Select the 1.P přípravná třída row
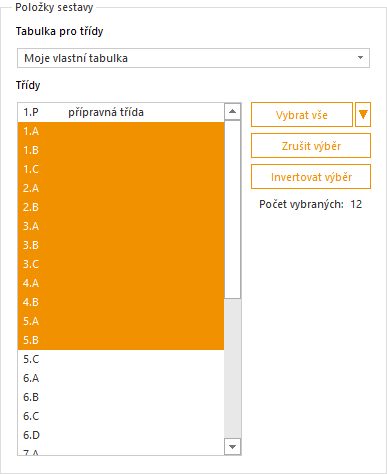Viewport: 387px width, 474px height. (x=121, y=112)
